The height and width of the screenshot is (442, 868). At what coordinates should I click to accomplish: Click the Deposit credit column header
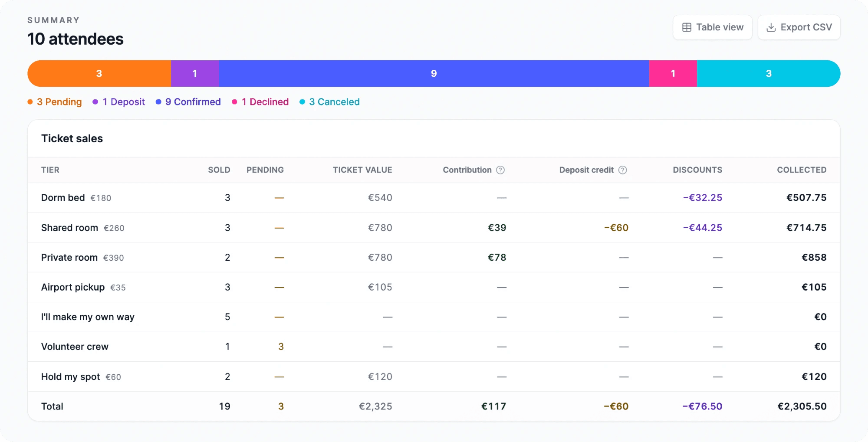(586, 170)
